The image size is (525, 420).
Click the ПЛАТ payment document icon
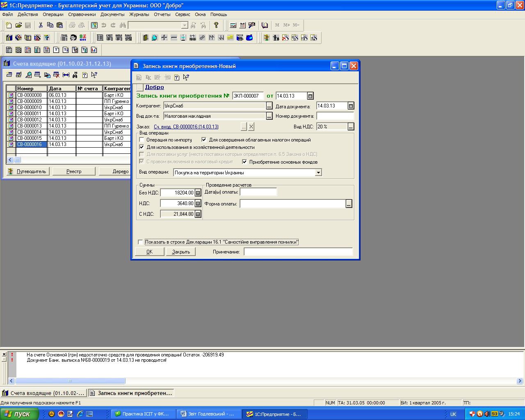tap(128, 38)
